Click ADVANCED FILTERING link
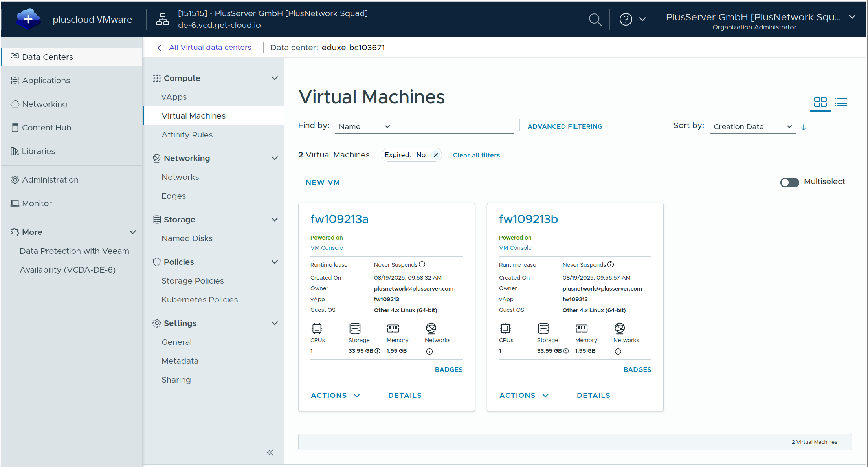868x467 pixels. point(565,126)
